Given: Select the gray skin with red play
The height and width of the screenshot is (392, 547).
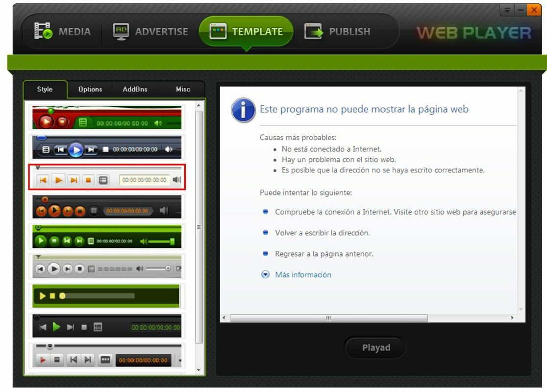Looking at the screenshot, I should pos(107,355).
